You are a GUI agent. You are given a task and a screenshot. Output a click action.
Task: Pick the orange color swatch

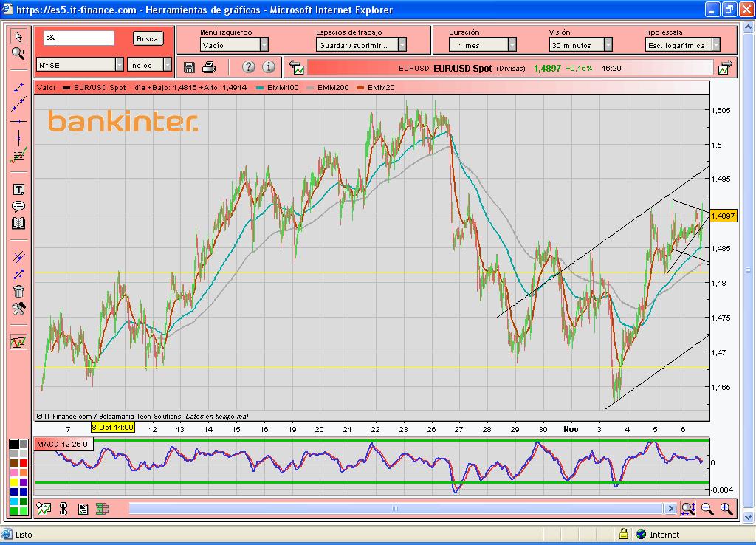(x=23, y=473)
